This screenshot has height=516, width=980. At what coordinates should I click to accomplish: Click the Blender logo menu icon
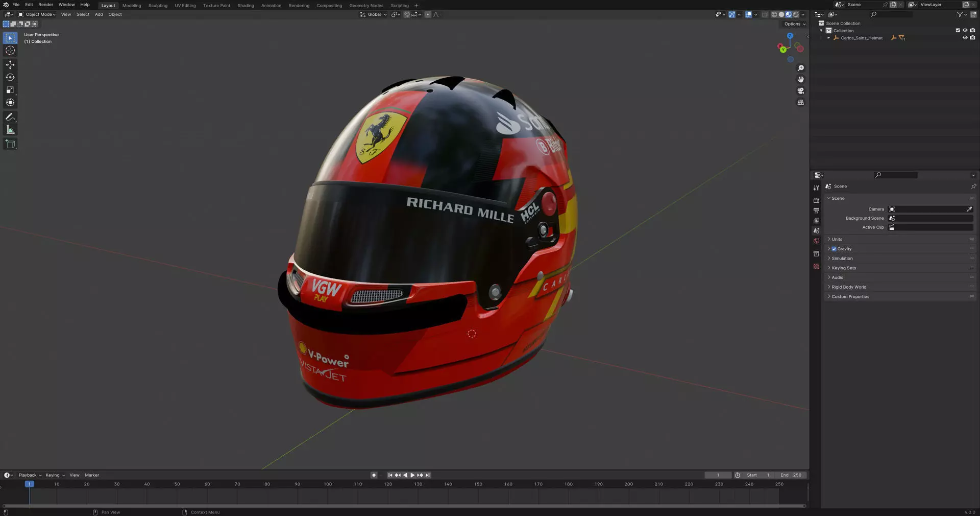pos(6,5)
